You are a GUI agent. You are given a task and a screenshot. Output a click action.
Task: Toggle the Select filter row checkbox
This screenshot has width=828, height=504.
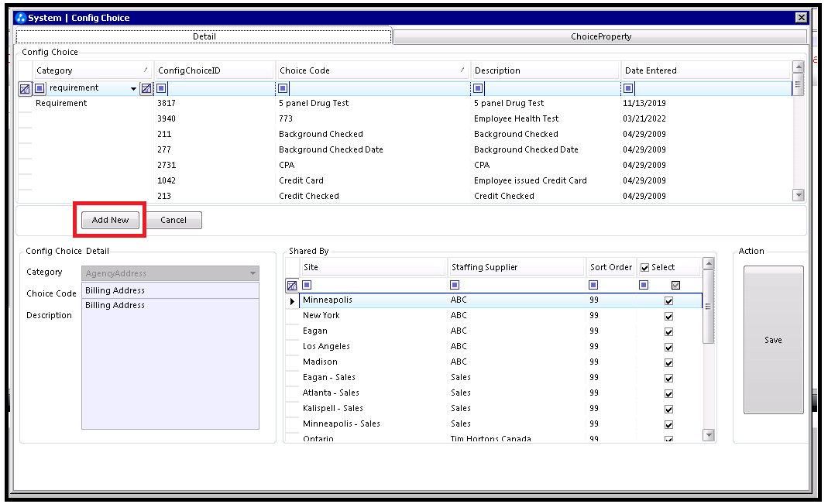click(675, 285)
